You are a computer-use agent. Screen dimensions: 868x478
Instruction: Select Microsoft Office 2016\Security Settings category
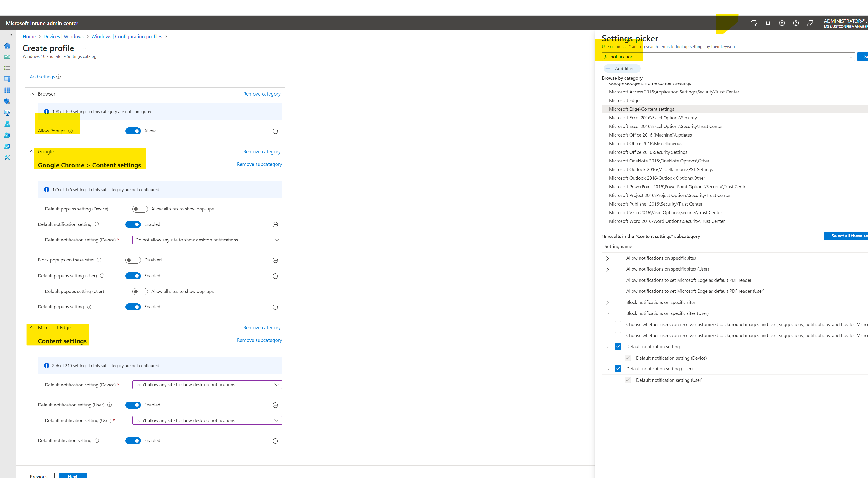(648, 152)
